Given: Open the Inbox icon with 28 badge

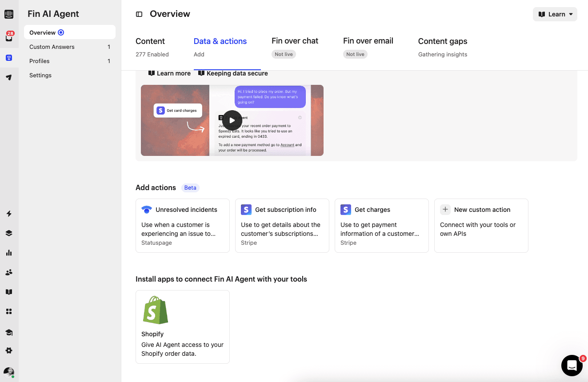Looking at the screenshot, I should (x=9, y=38).
